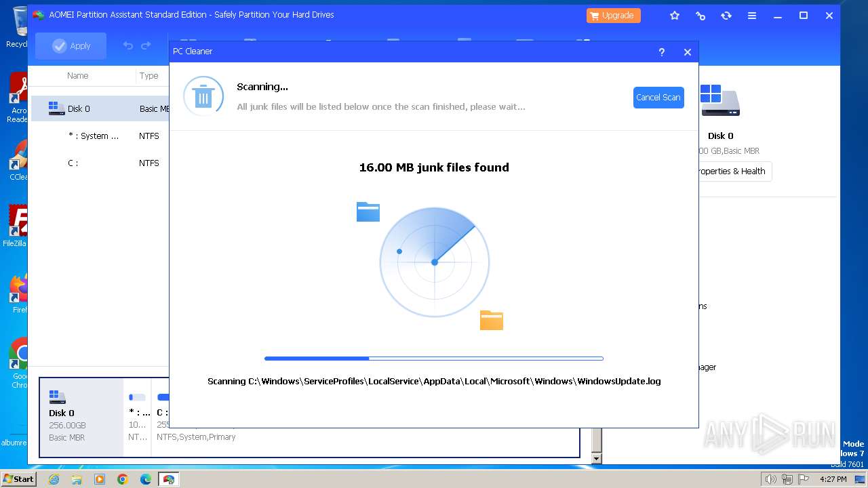Click the Upgrade button in title bar
Image resolution: width=868 pixels, height=488 pixels.
tap(614, 16)
